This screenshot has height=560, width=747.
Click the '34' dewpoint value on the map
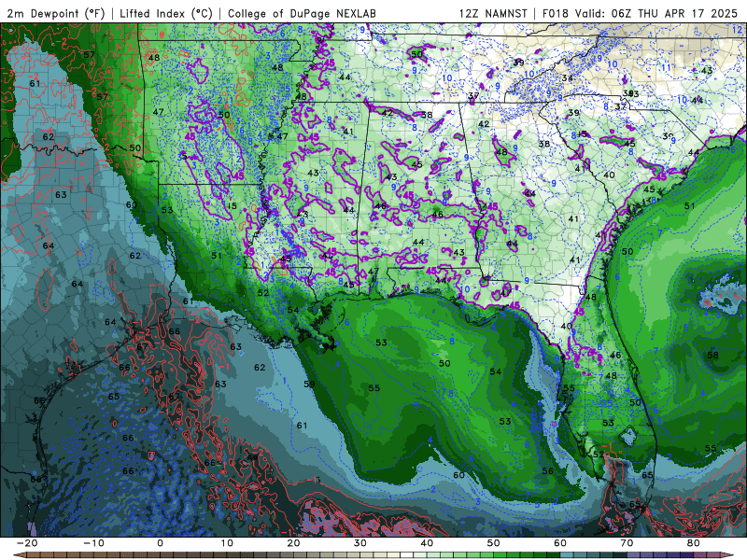[x=567, y=78]
